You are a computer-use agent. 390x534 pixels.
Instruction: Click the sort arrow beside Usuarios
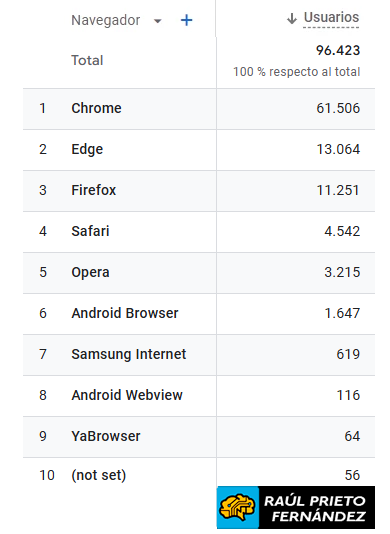coord(292,19)
